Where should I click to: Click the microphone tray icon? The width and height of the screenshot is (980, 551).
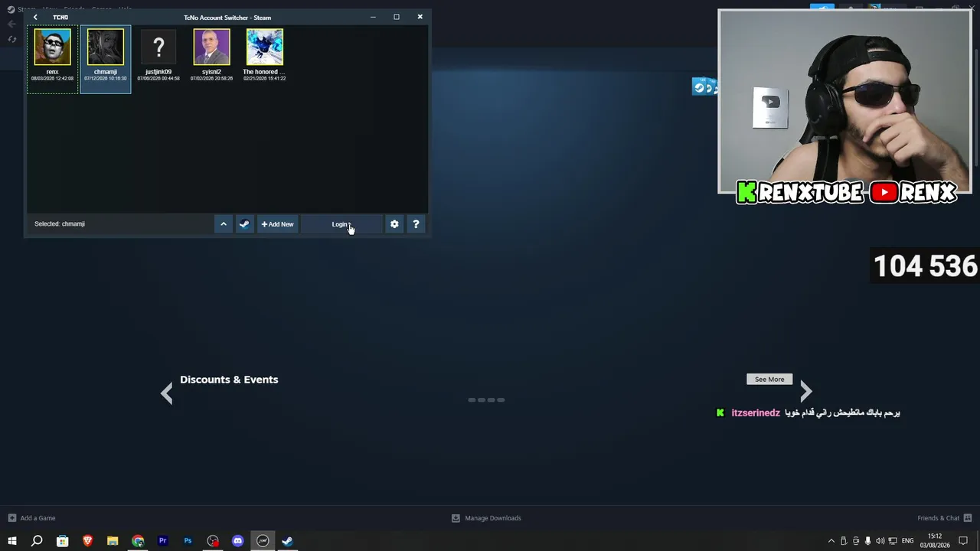867,541
